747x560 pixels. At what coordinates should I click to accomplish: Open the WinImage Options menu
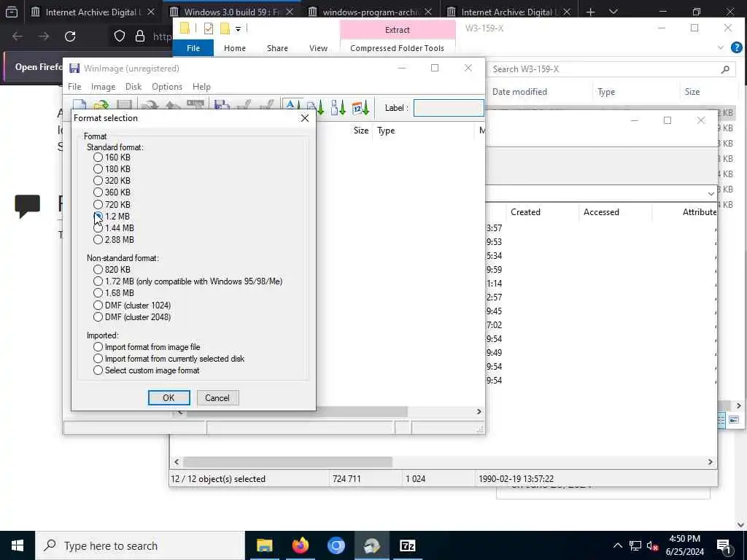pyautogui.click(x=167, y=87)
